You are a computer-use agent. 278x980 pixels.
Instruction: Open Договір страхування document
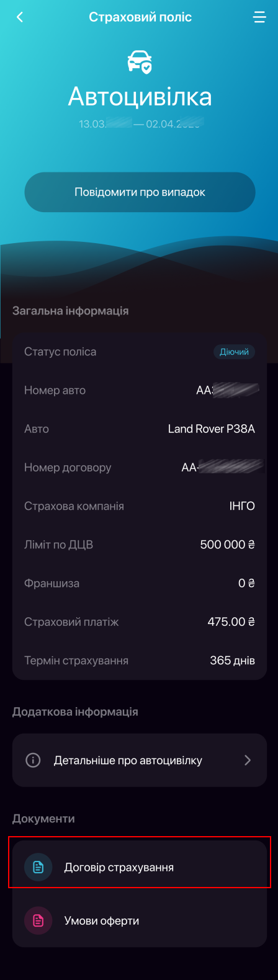[140, 867]
